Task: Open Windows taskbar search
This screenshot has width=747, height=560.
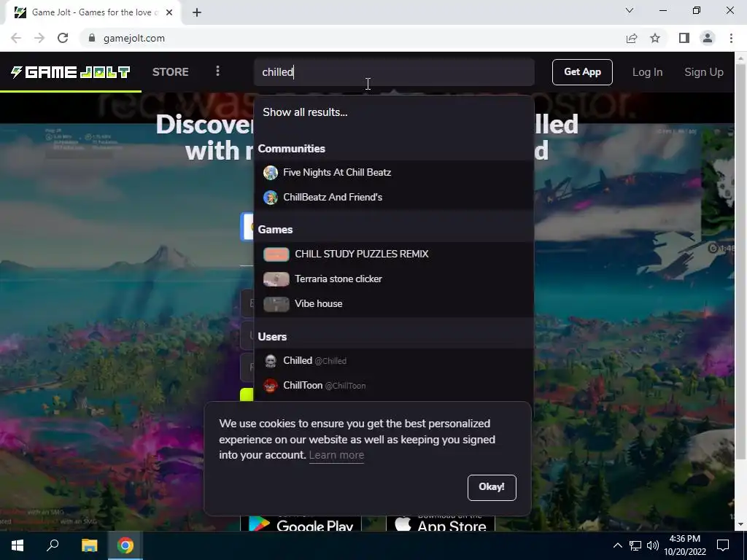Action: pyautogui.click(x=53, y=545)
